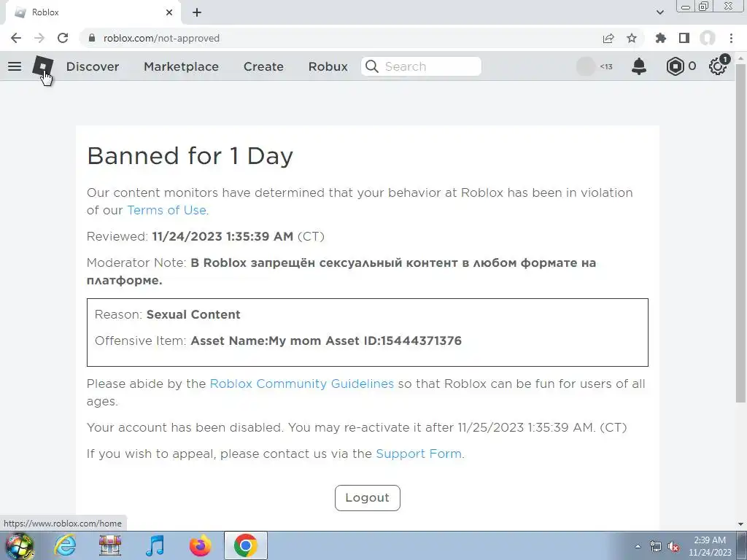Click the address bar URL roblox.com/not-approved

pyautogui.click(x=161, y=38)
